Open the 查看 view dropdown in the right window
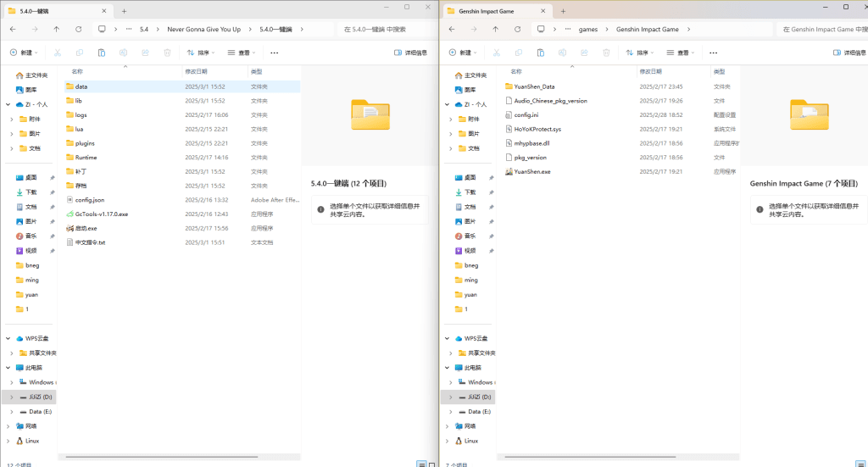Image resolution: width=868 pixels, height=467 pixels. [x=681, y=53]
